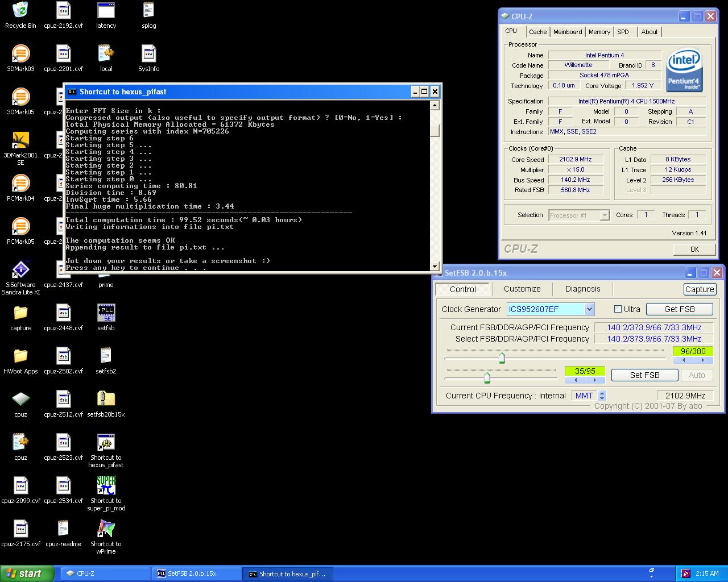Click the Core Speed 2102.9 MHz value
The width and height of the screenshot is (728, 582).
575,160
